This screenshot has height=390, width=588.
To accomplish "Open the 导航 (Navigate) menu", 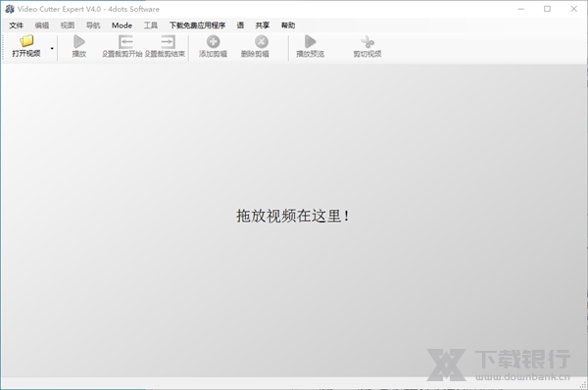I will tap(93, 25).
